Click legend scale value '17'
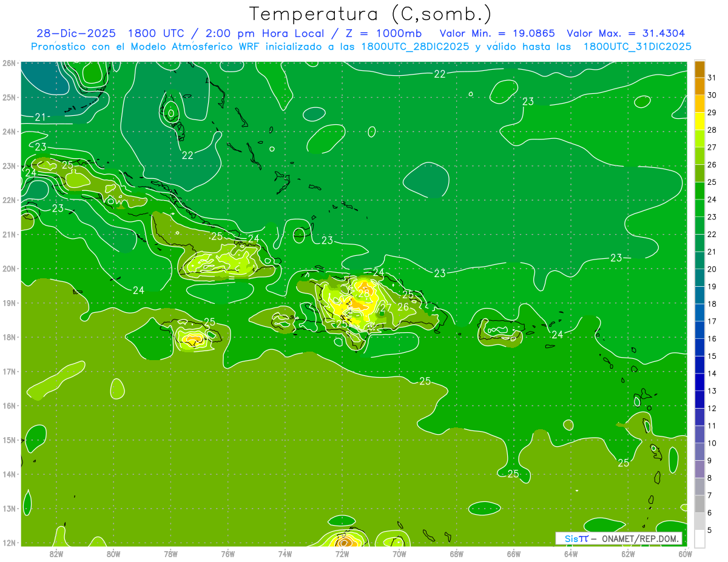728x562 pixels. point(712,321)
